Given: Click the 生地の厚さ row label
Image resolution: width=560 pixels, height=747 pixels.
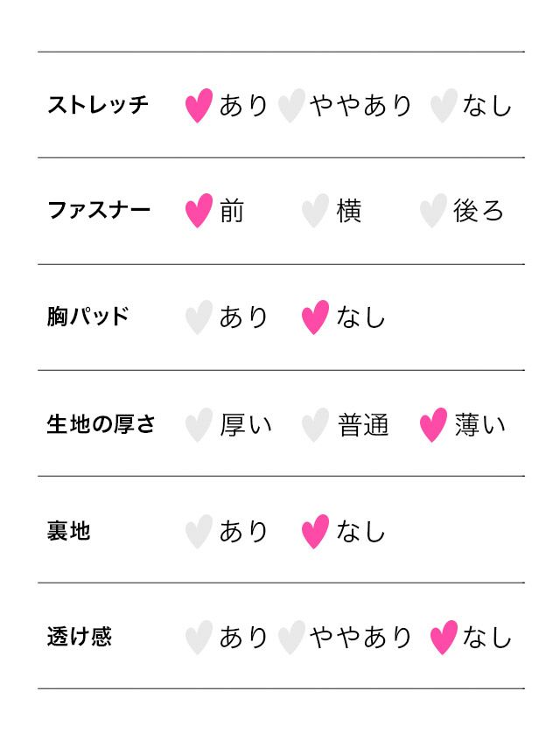Looking at the screenshot, I should (101, 425).
